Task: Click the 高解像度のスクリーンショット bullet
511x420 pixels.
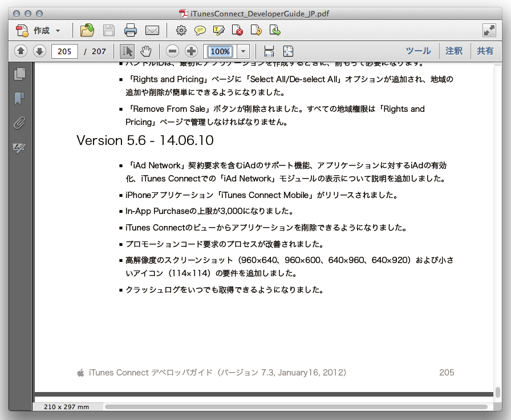Action: pyautogui.click(x=289, y=266)
